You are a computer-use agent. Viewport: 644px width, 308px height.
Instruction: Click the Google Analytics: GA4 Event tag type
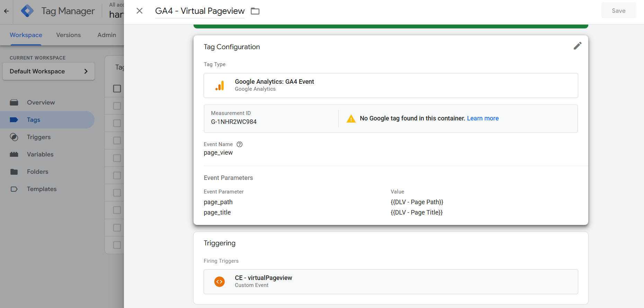pyautogui.click(x=391, y=85)
